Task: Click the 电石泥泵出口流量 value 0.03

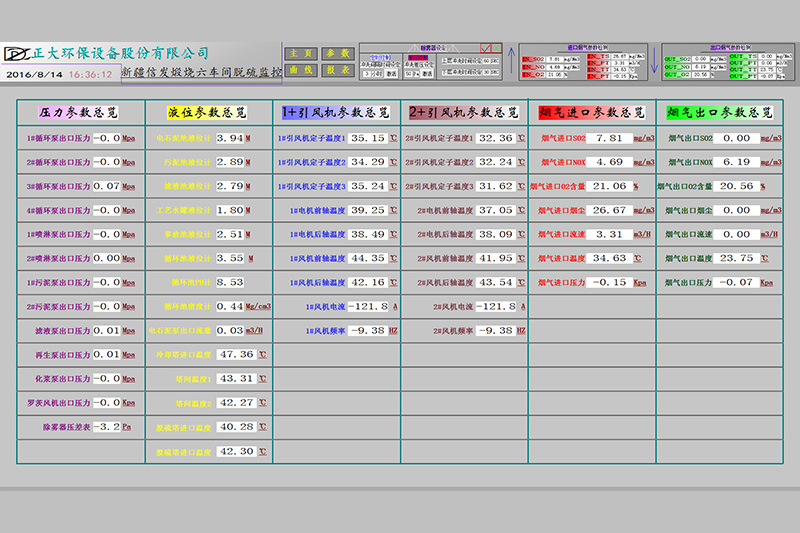Action: [230, 331]
